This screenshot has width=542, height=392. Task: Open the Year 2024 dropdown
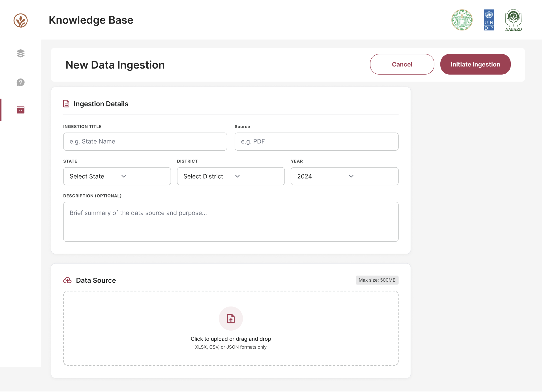345,176
